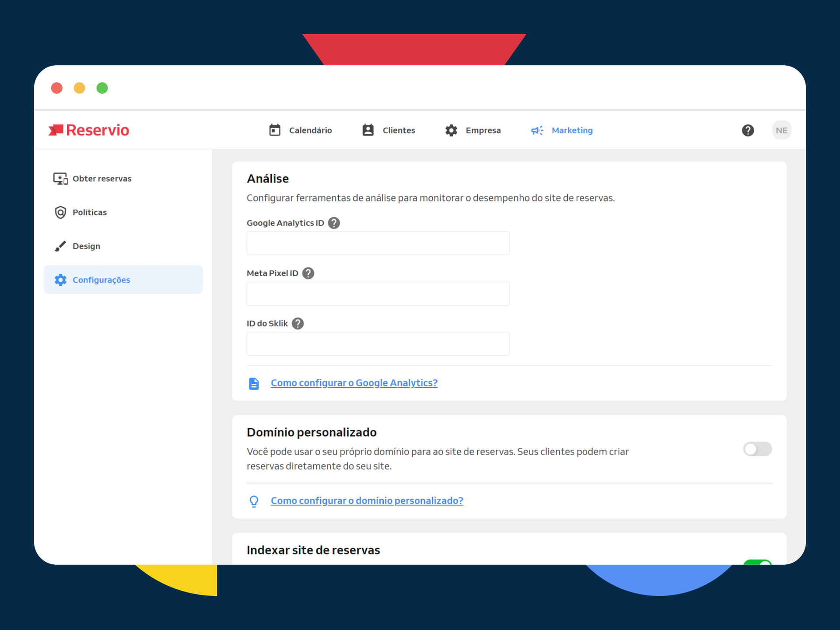
Task: Select the Design brush icon in sidebar
Action: [60, 246]
